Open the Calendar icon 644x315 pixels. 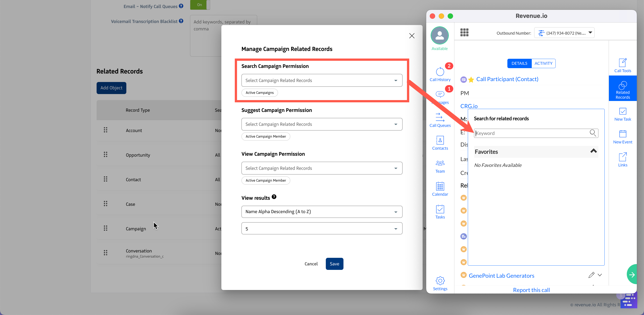(x=440, y=189)
